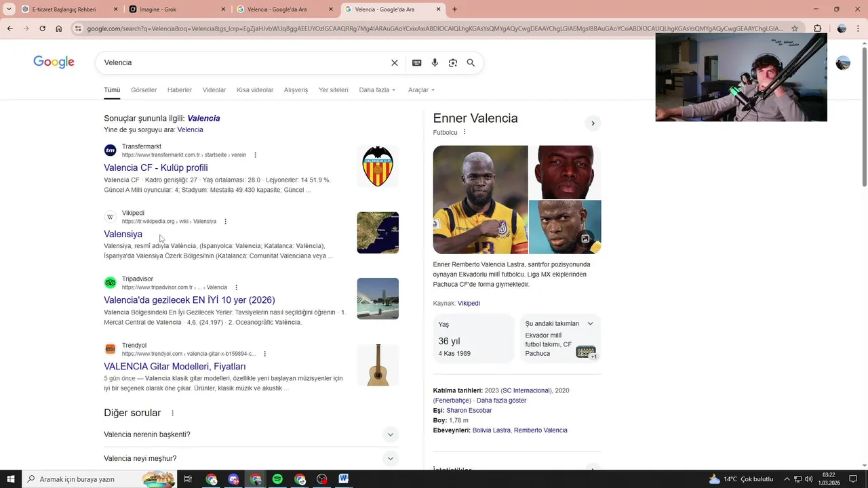Viewport: 868px width, 488px height.
Task: Open the Chrome extensions puzzle icon
Action: [x=817, y=28]
